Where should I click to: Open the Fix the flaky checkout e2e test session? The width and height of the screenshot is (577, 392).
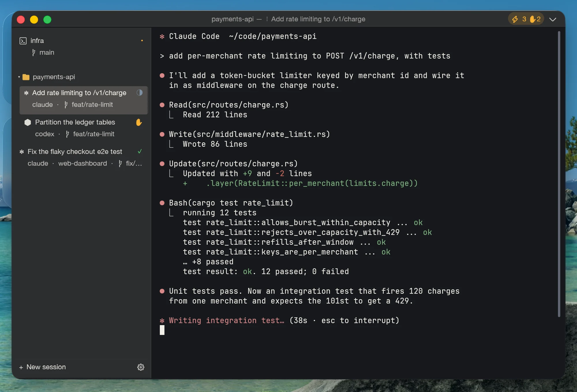pyautogui.click(x=83, y=157)
